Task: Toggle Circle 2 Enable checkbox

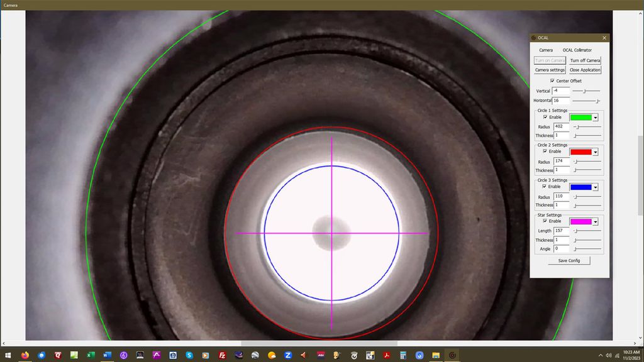Action: coord(545,151)
